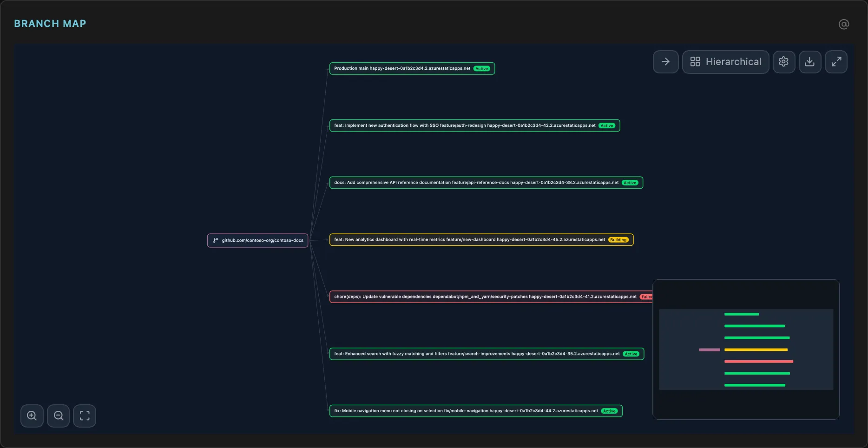Zoom in on the branch map
This screenshot has height=448, width=868.
tap(32, 415)
